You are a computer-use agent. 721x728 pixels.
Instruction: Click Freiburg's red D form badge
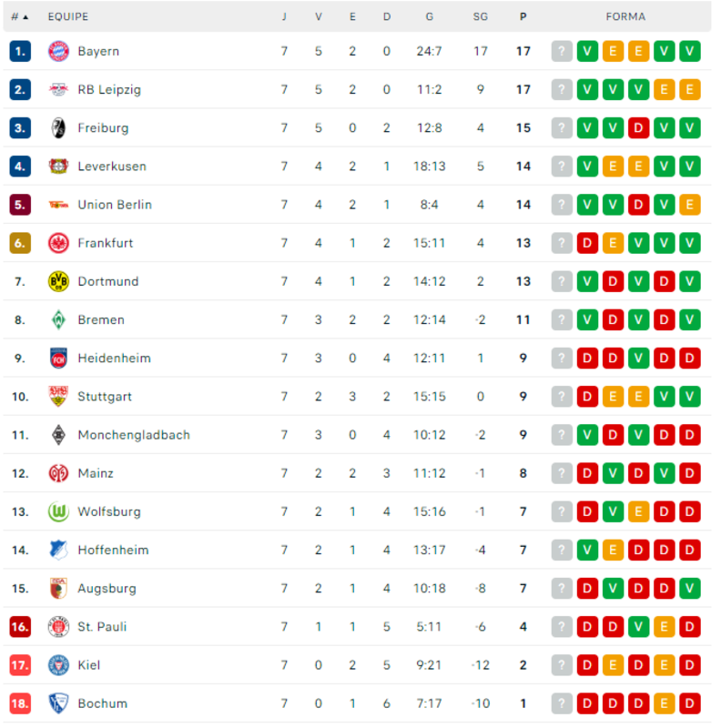638,128
